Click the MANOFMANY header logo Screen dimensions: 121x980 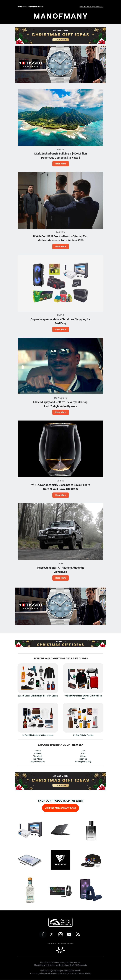tap(60, 16)
